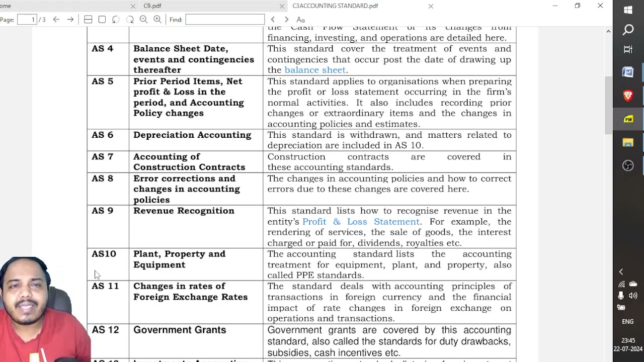Open the balance sheet hyperlink
644x362 pixels.
pyautogui.click(x=315, y=70)
